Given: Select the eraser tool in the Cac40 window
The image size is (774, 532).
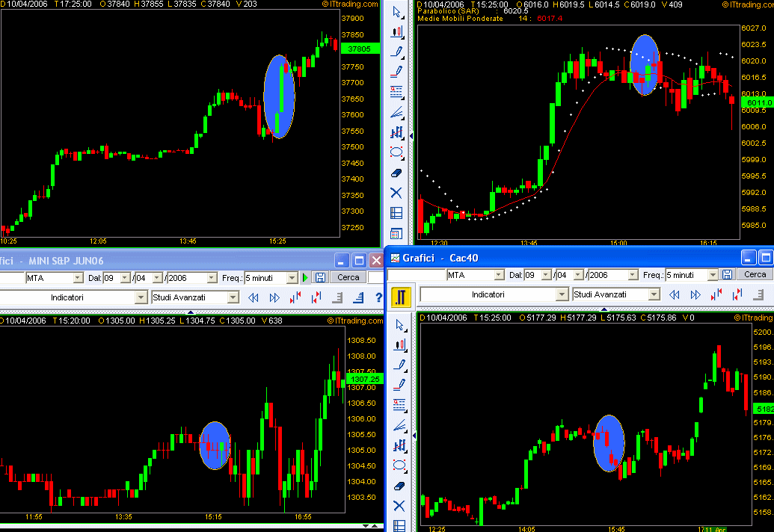Looking at the screenshot, I should (399, 486).
